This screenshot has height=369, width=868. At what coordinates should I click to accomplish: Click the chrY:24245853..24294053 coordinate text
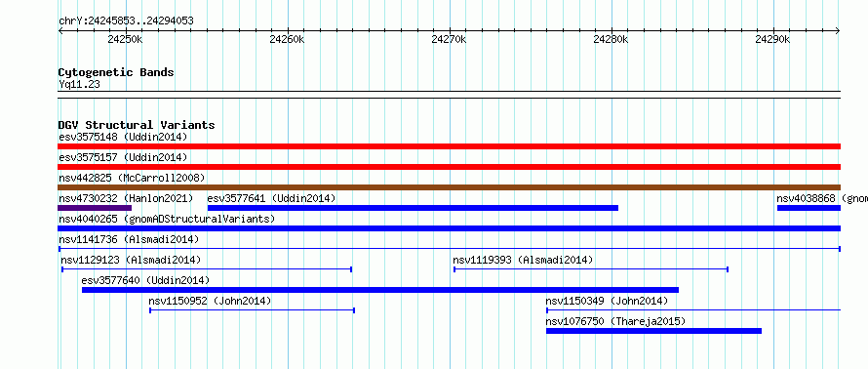coord(126,20)
